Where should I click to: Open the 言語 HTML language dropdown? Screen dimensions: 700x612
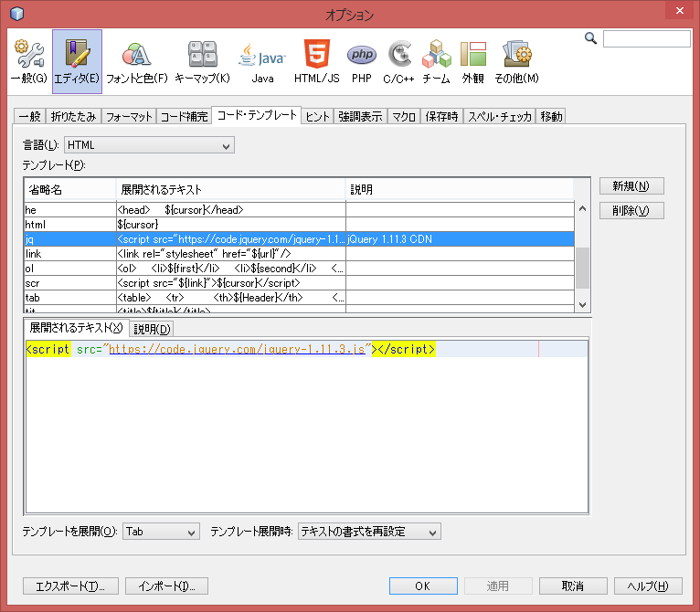pyautogui.click(x=149, y=145)
